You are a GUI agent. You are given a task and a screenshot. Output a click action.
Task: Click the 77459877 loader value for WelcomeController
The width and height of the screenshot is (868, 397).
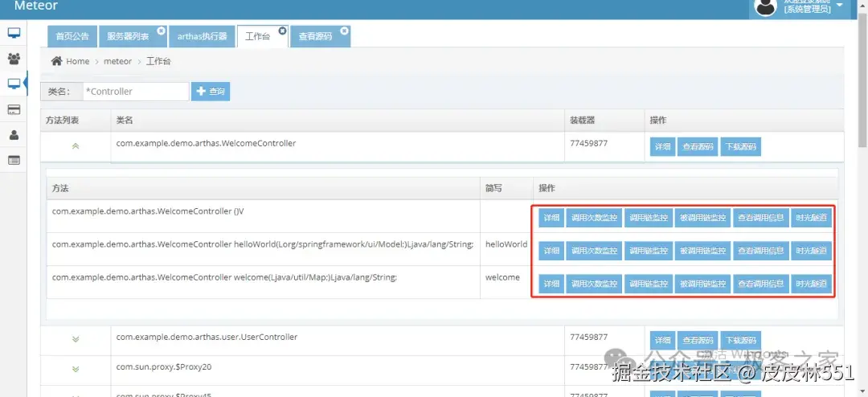[x=589, y=143]
